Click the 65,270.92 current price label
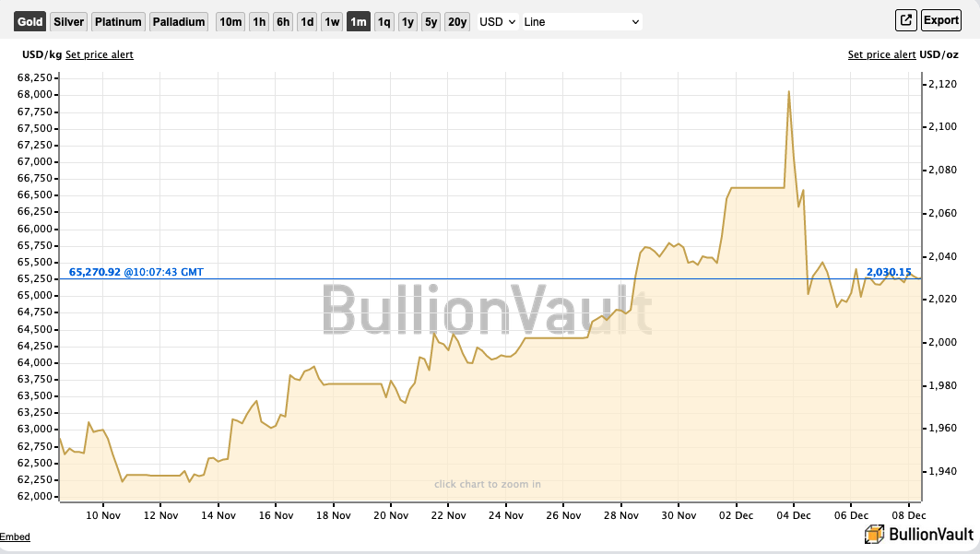This screenshot has width=980, height=554. (94, 272)
